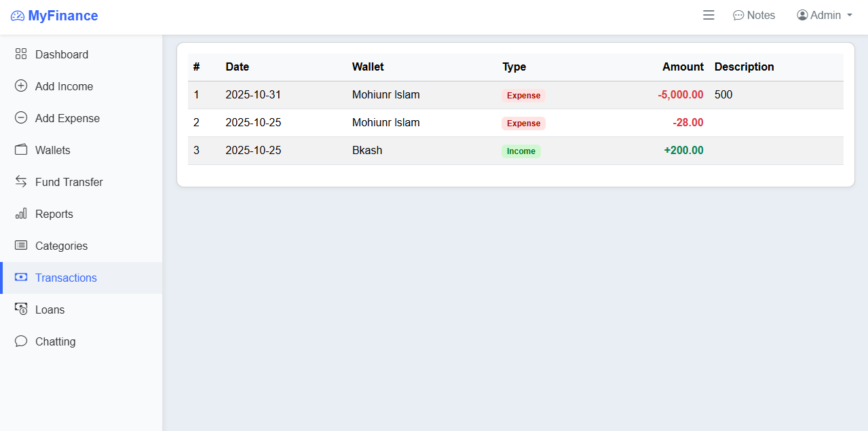Viewport: 868px width, 431px height.
Task: Click the Categories list icon
Action: 21,246
